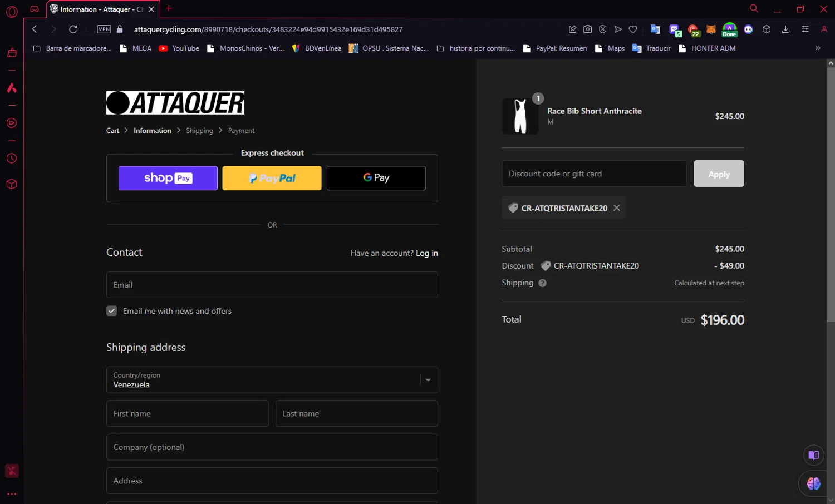Reload the current page
835x504 pixels.
pyautogui.click(x=73, y=29)
